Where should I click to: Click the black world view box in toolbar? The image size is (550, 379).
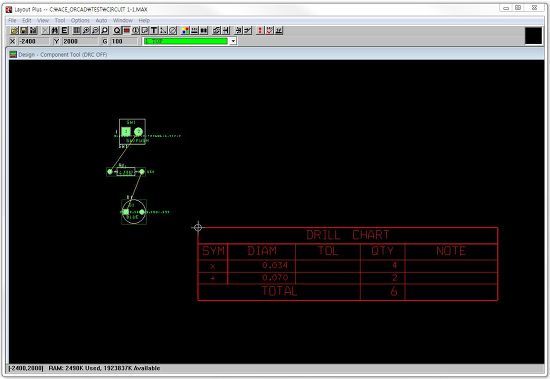coord(533,36)
